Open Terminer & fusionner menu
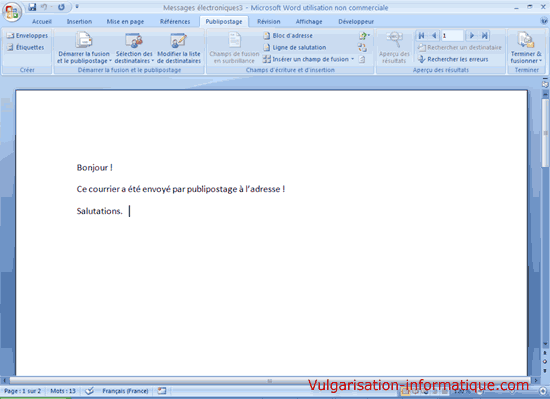Image resolution: width=550 pixels, height=399 pixels. click(526, 48)
